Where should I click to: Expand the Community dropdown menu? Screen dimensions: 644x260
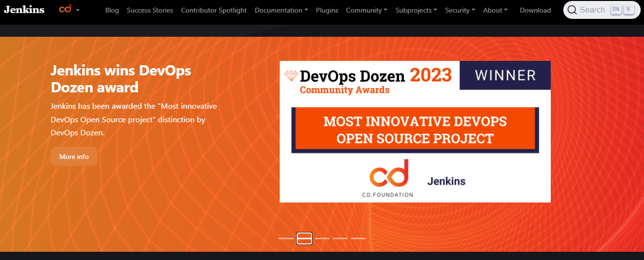point(367,10)
